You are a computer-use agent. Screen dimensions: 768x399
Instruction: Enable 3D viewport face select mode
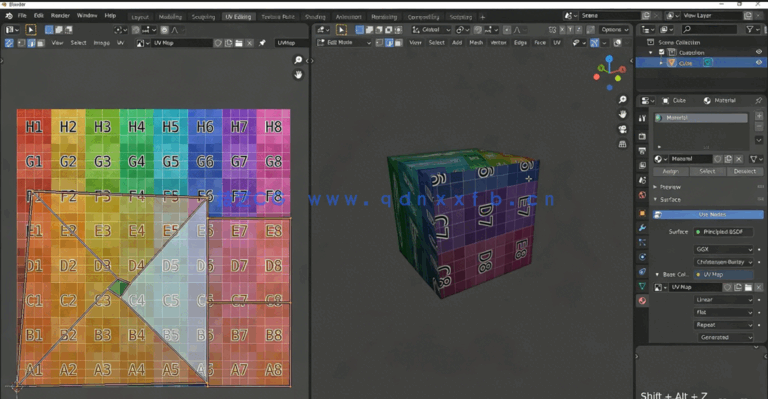pos(399,43)
